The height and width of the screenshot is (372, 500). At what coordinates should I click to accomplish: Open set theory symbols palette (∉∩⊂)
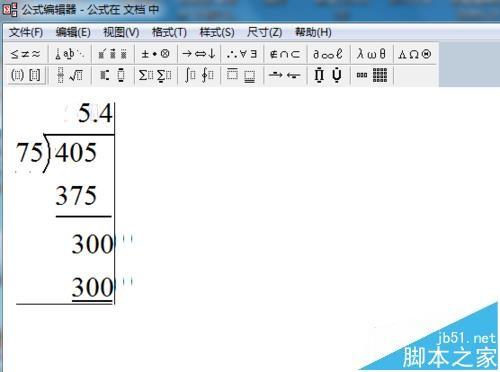[285, 54]
